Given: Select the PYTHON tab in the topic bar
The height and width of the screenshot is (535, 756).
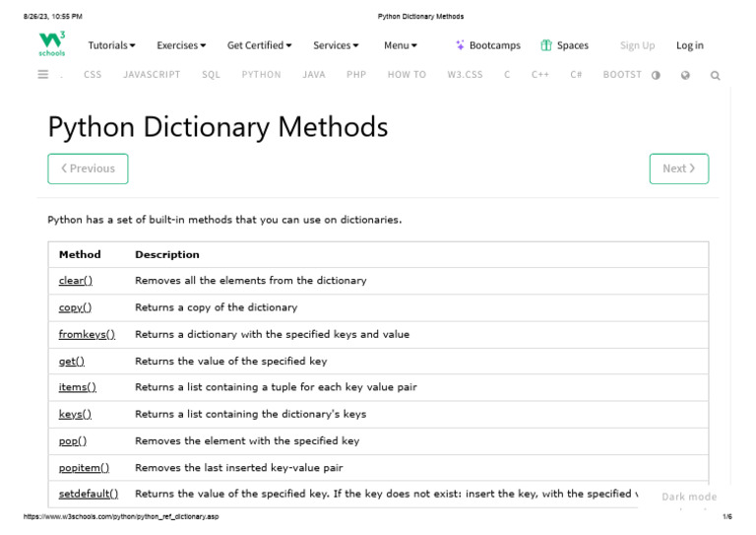Looking at the screenshot, I should (261, 75).
